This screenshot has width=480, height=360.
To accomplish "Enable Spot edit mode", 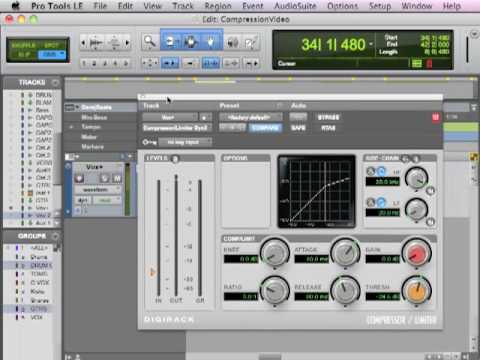I will (52, 45).
